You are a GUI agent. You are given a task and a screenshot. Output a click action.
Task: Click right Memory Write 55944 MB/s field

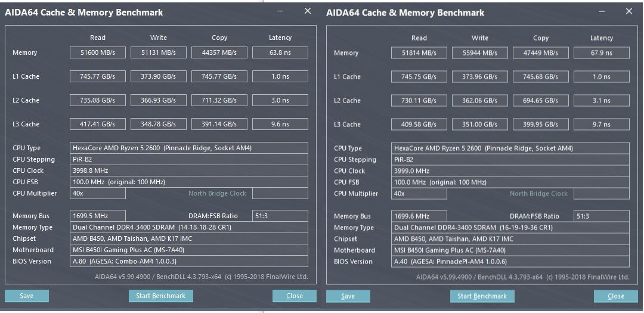tap(479, 53)
